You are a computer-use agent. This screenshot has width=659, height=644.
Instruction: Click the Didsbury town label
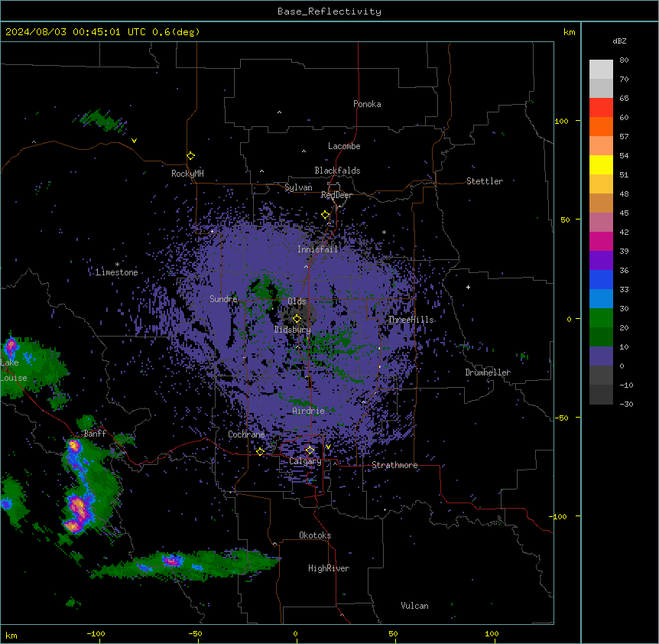coord(293,330)
